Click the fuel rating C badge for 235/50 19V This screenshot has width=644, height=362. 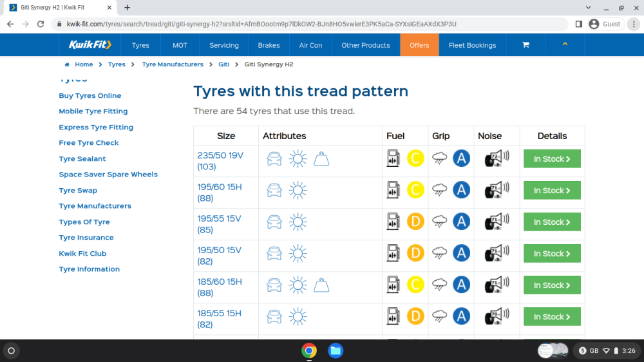click(415, 158)
